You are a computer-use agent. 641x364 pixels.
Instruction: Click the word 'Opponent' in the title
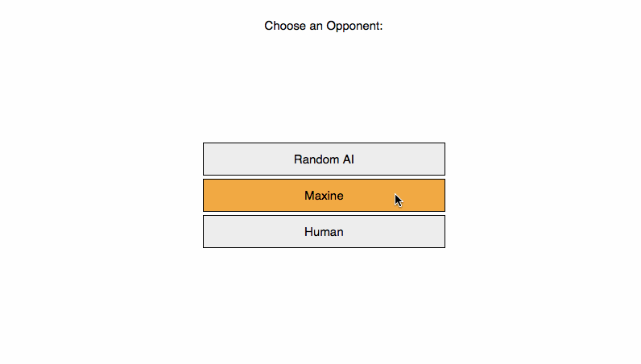pos(353,27)
